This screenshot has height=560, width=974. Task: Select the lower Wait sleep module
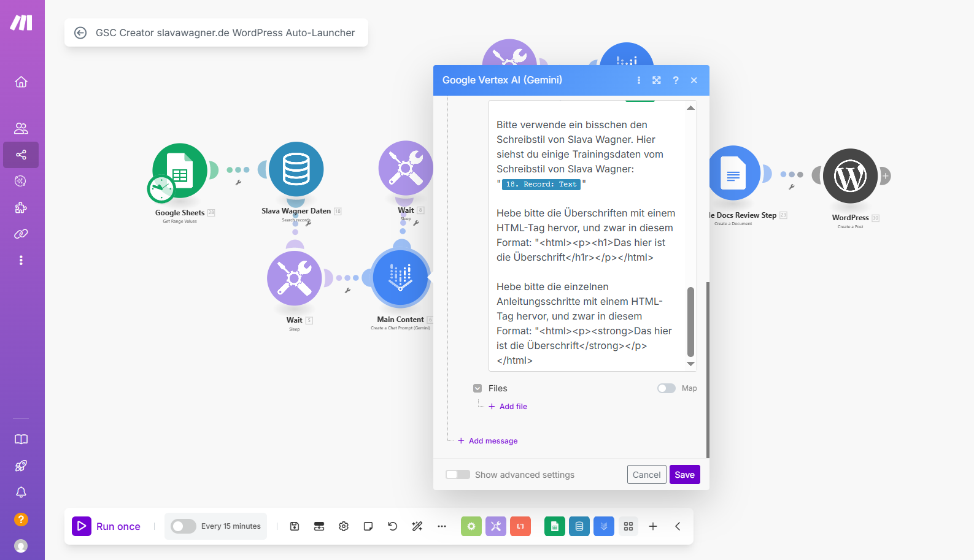coord(295,278)
